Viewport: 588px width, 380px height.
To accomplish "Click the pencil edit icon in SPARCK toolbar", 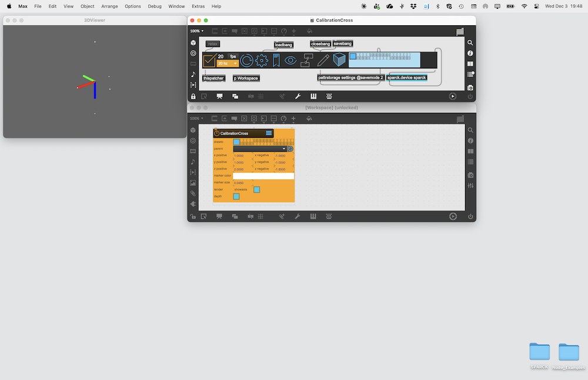I will pyautogui.click(x=323, y=60).
